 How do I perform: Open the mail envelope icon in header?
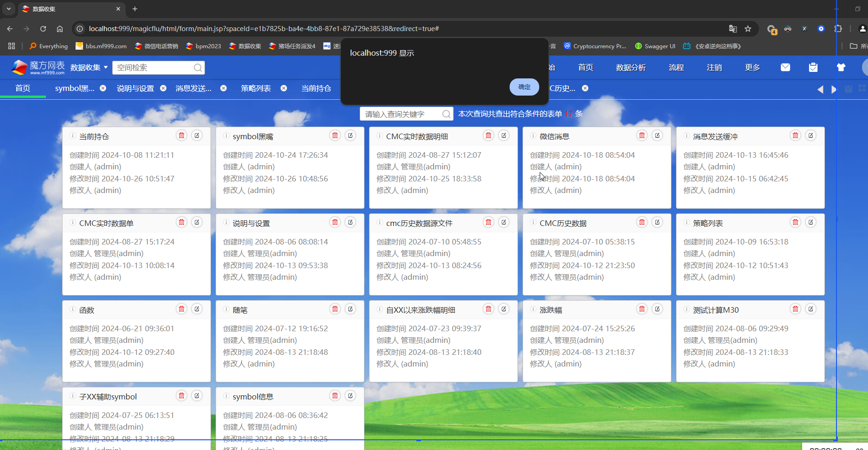coord(785,67)
